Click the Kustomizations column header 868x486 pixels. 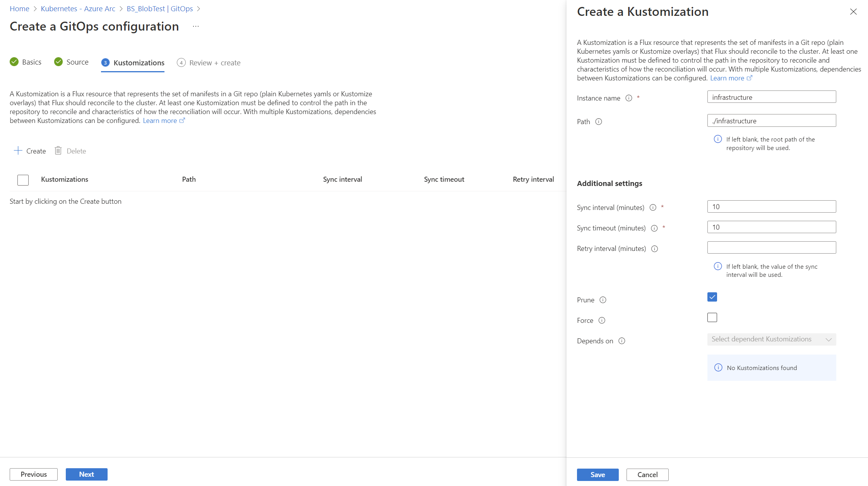coord(65,179)
